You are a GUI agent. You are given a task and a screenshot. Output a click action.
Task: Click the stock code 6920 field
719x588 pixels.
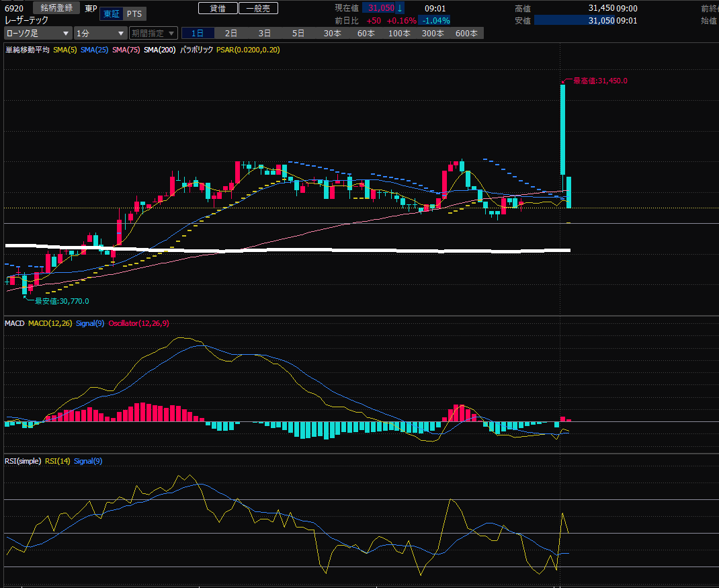pyautogui.click(x=14, y=8)
